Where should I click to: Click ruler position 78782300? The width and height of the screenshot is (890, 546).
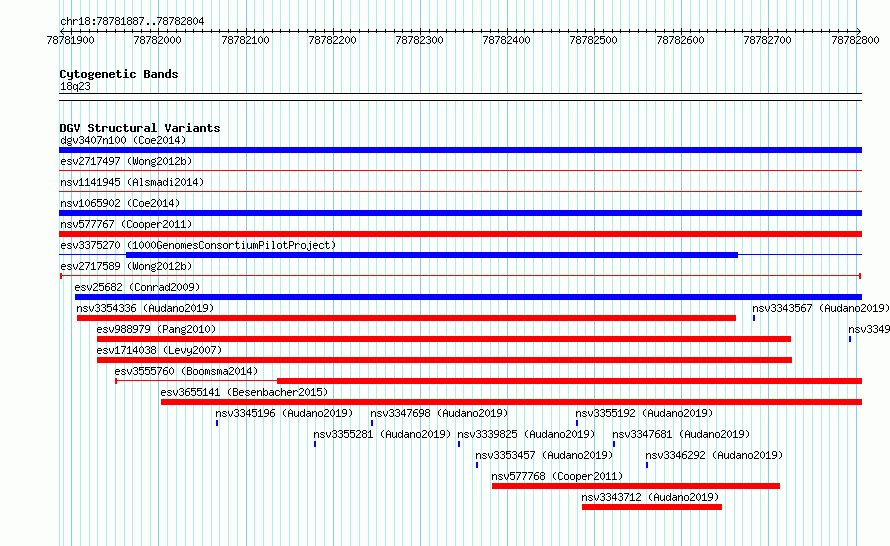click(x=419, y=40)
